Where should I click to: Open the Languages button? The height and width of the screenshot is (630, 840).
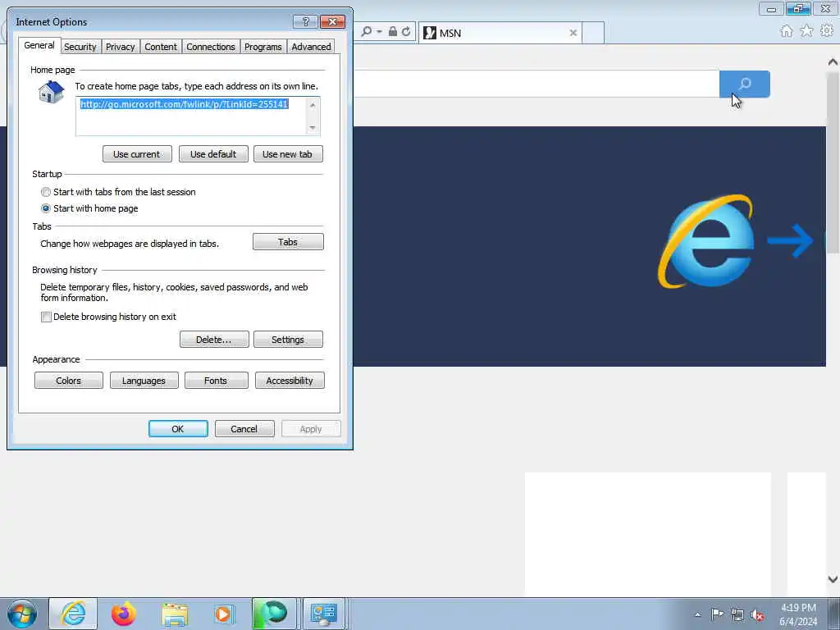point(144,381)
